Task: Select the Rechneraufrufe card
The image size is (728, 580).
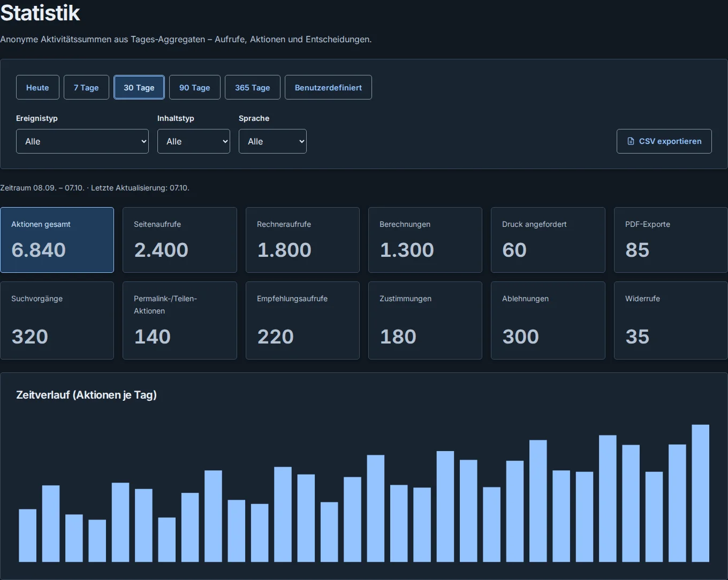Action: (x=302, y=240)
